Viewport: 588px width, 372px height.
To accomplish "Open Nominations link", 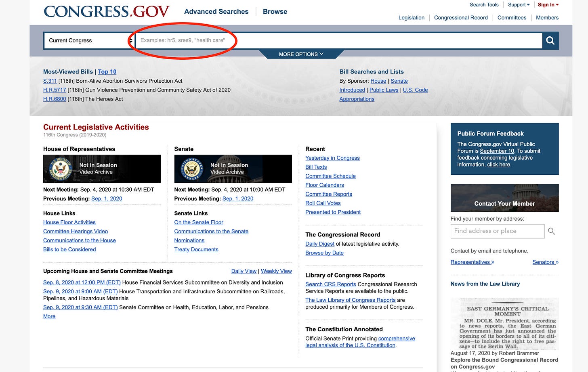I will 189,240.
